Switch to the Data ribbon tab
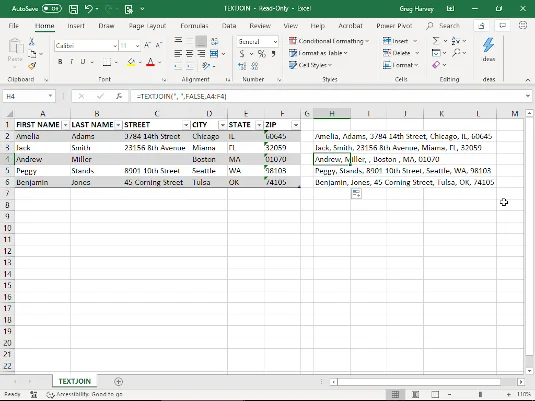535x401 pixels. pyautogui.click(x=229, y=26)
